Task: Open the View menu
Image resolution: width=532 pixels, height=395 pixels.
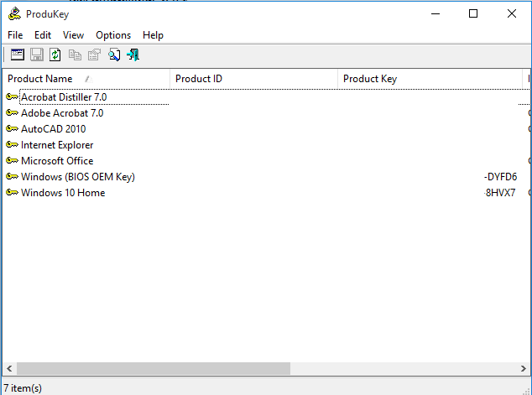Action: pyautogui.click(x=73, y=35)
